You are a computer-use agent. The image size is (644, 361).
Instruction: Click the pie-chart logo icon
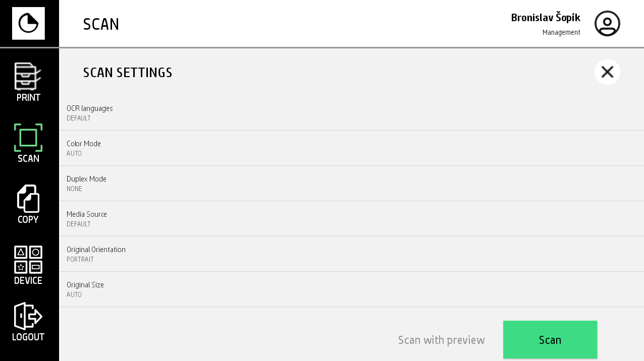28,23
